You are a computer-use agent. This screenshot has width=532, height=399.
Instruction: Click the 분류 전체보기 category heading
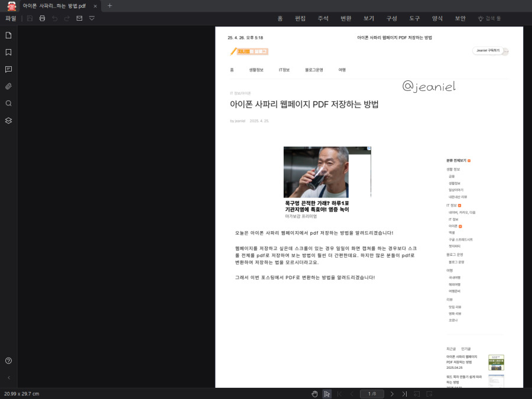tap(456, 160)
